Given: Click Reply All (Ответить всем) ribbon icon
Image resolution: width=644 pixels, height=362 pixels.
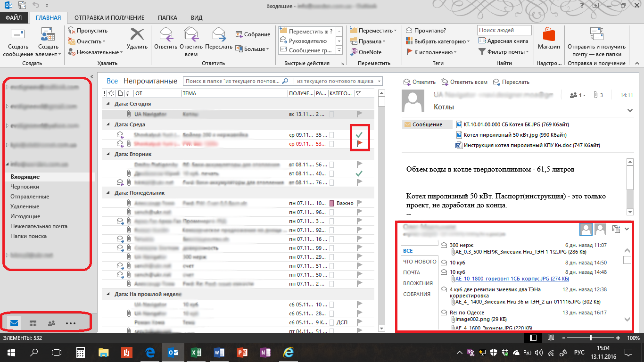Looking at the screenshot, I should (191, 37).
